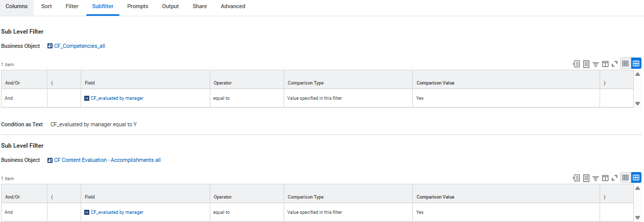Open worksheet export icon for Accomplishments grid
Screen dimensions: 644x222
(x=586, y=178)
